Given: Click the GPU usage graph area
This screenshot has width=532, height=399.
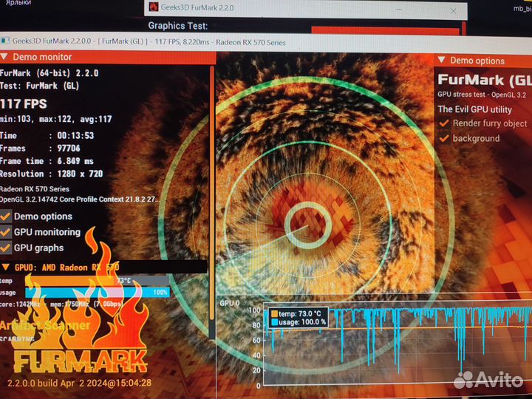Looking at the screenshot, I should tap(397, 346).
